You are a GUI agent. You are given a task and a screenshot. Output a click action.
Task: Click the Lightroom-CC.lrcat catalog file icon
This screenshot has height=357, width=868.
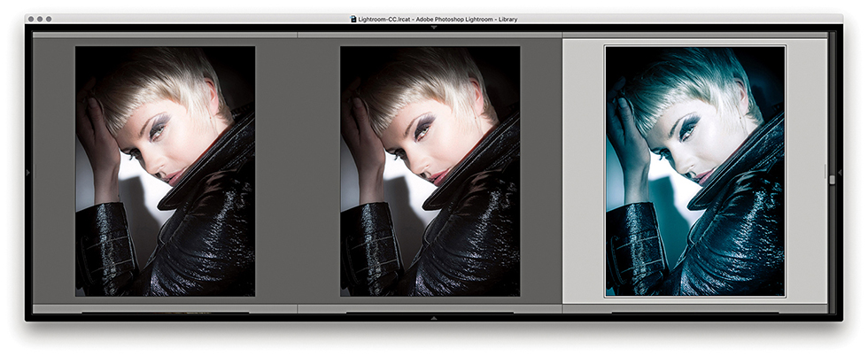point(353,19)
